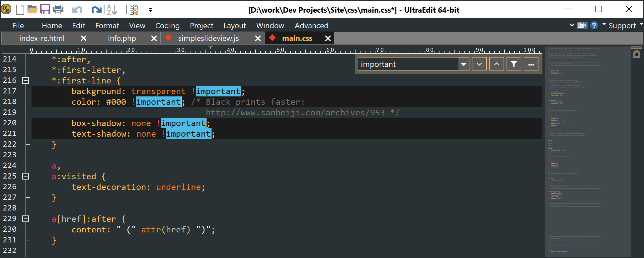
Task: Open a file using the folder icon
Action: 32,10
